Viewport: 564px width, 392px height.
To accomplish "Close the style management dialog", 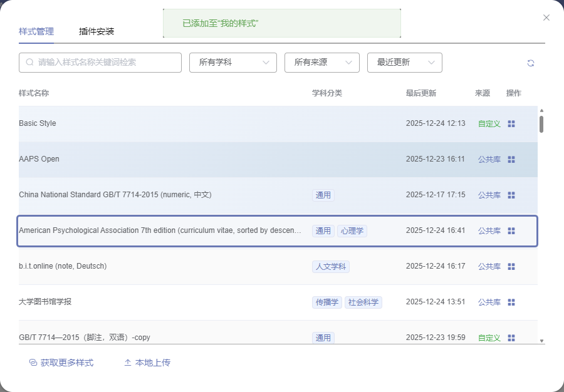I will coord(546,18).
